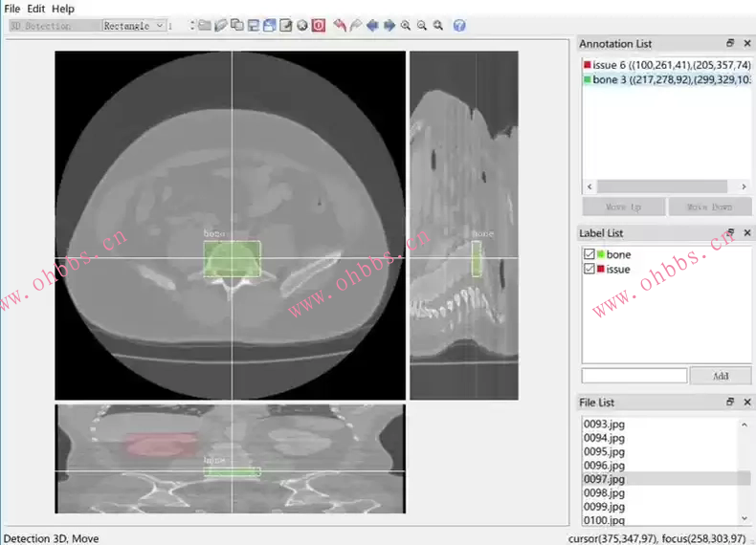Click the red power icon in toolbar
Image resolution: width=756 pixels, height=545 pixels.
[x=319, y=26]
